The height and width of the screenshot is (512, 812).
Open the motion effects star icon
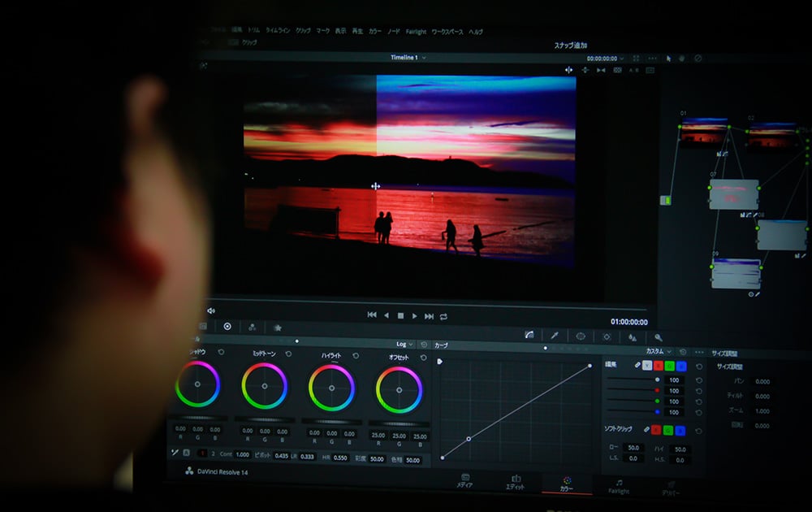pos(278,328)
